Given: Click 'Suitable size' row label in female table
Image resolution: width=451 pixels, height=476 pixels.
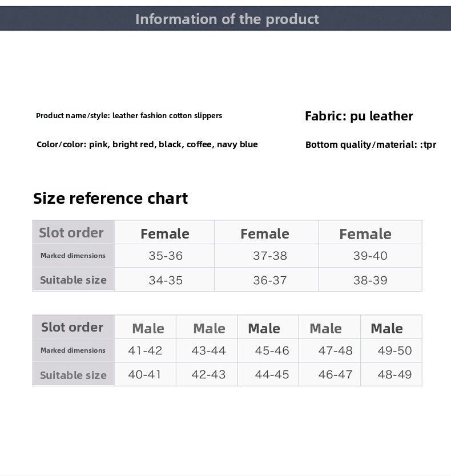Looking at the screenshot, I should pyautogui.click(x=73, y=280).
